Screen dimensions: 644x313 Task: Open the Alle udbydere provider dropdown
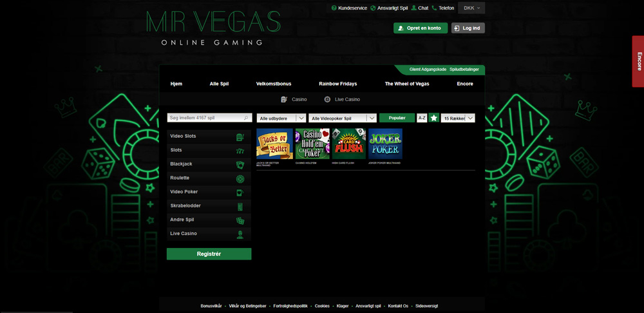281,119
